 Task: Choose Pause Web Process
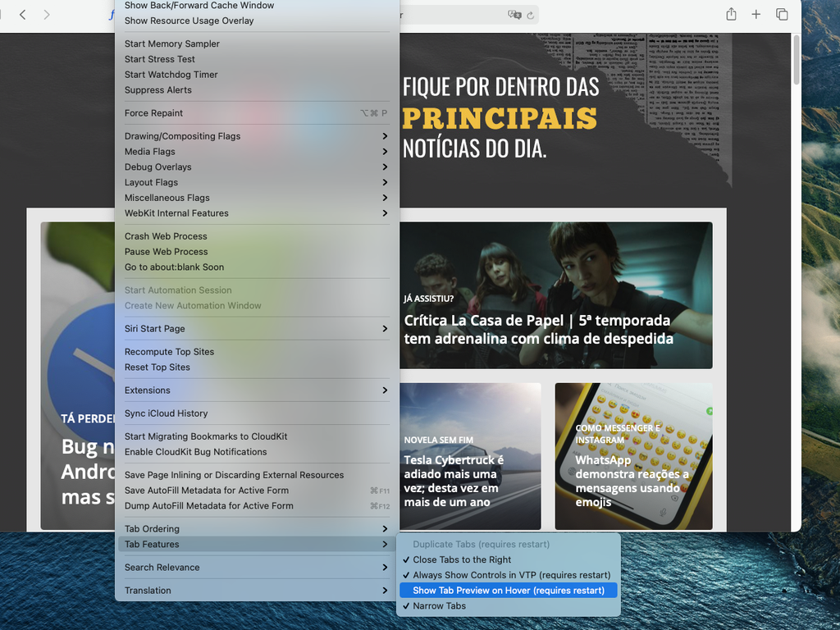click(x=257, y=252)
